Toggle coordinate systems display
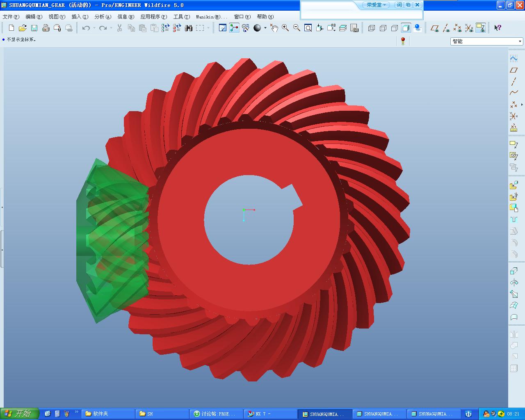The height and width of the screenshot is (420, 525). [x=469, y=28]
